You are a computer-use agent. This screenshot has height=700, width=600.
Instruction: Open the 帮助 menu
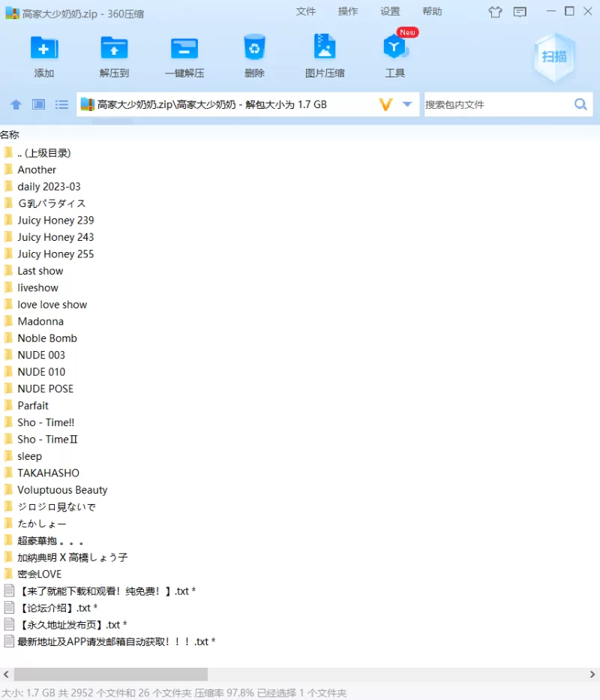click(x=432, y=11)
